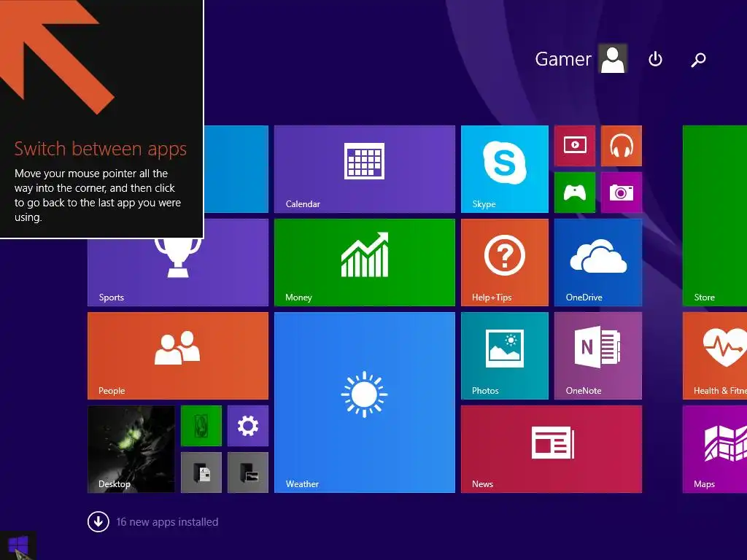
Task: Open the OneDrive tile
Action: [x=598, y=262]
